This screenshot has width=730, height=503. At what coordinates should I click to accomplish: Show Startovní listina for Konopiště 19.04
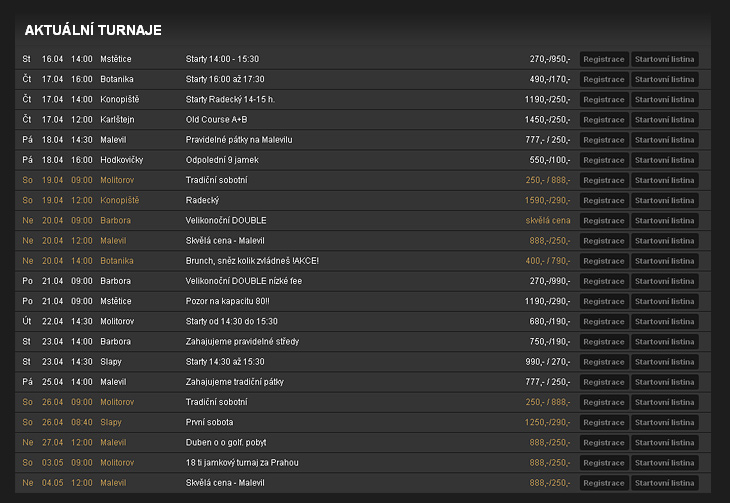(x=664, y=200)
